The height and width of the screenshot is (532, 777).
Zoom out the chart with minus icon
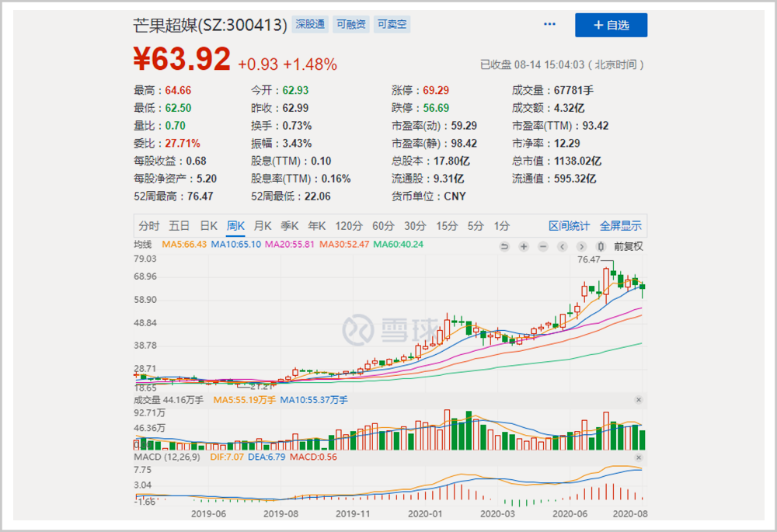(543, 246)
